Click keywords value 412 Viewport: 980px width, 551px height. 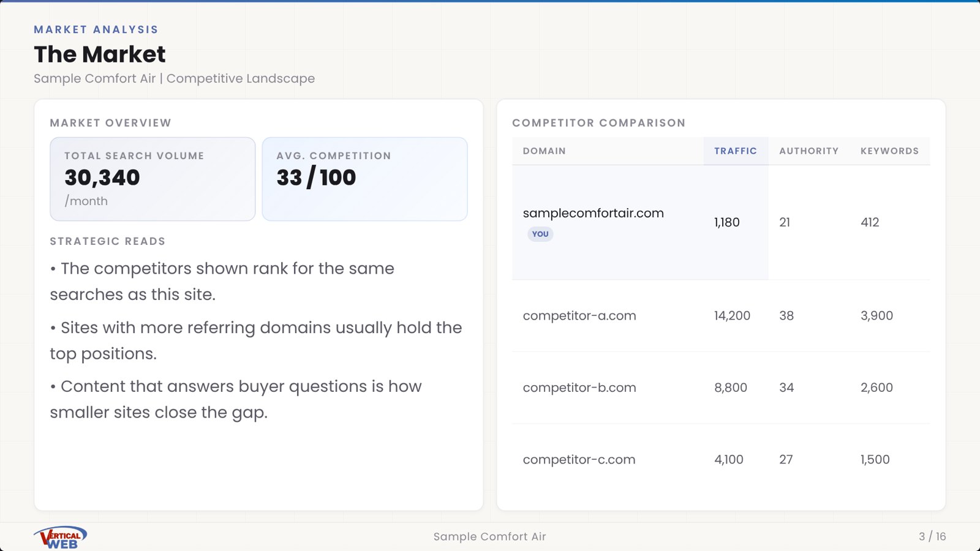(870, 222)
